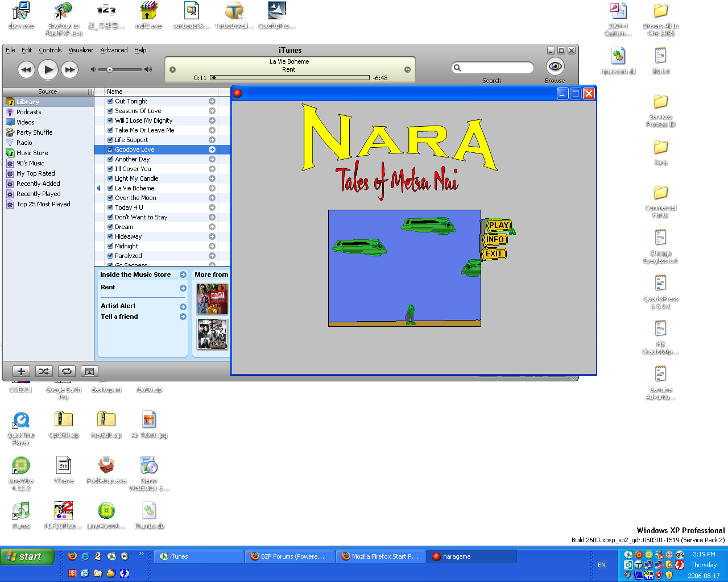The image size is (728, 582).
Task: Open the arrow beside Seasons Of Love
Action: point(212,110)
